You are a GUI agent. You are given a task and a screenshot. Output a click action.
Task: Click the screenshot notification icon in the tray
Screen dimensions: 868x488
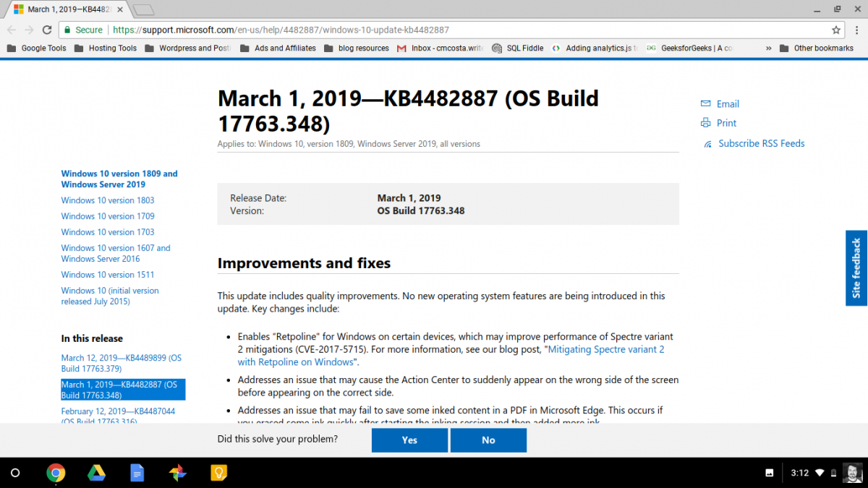[770, 474]
